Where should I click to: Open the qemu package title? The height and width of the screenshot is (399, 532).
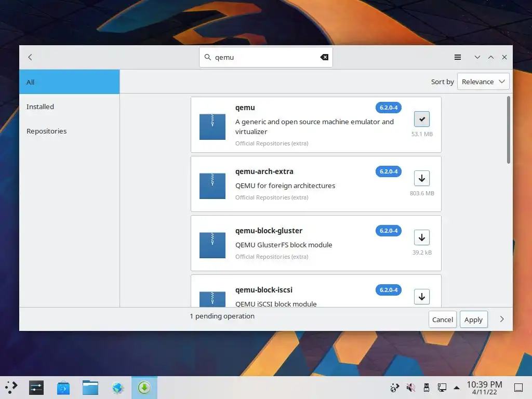pos(245,108)
